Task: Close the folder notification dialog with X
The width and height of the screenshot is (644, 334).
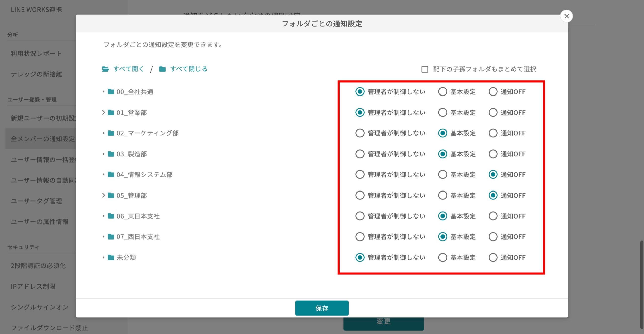Action: 567,16
